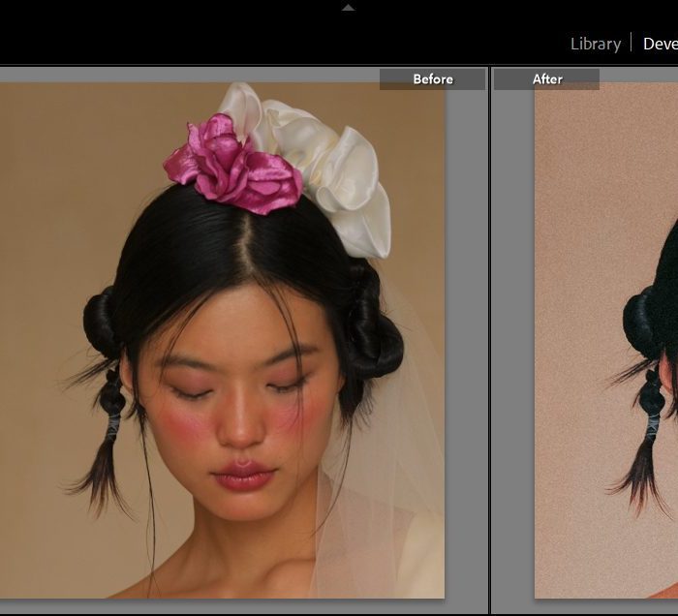Switch to the Library module
The image size is (678, 616).
pos(595,44)
